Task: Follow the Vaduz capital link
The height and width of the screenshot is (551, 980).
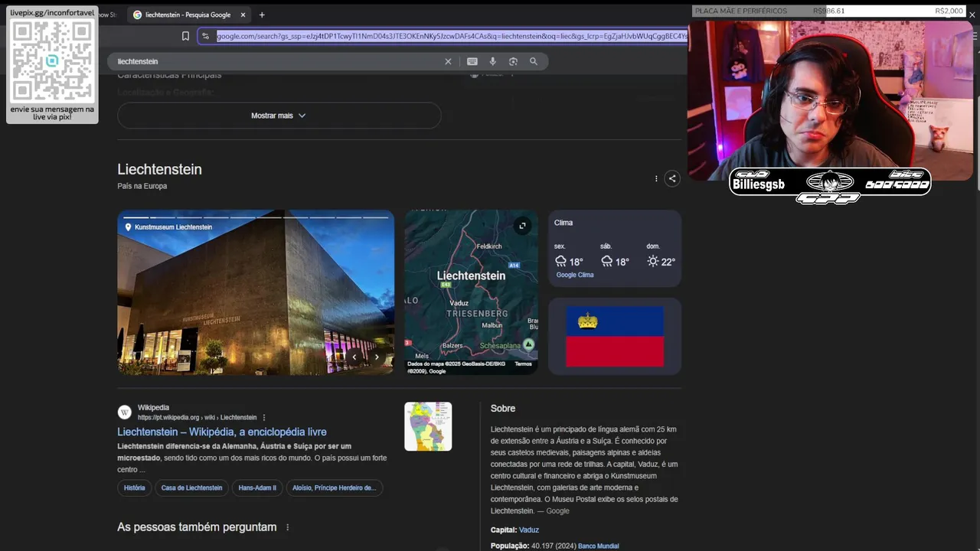Action: [529, 530]
